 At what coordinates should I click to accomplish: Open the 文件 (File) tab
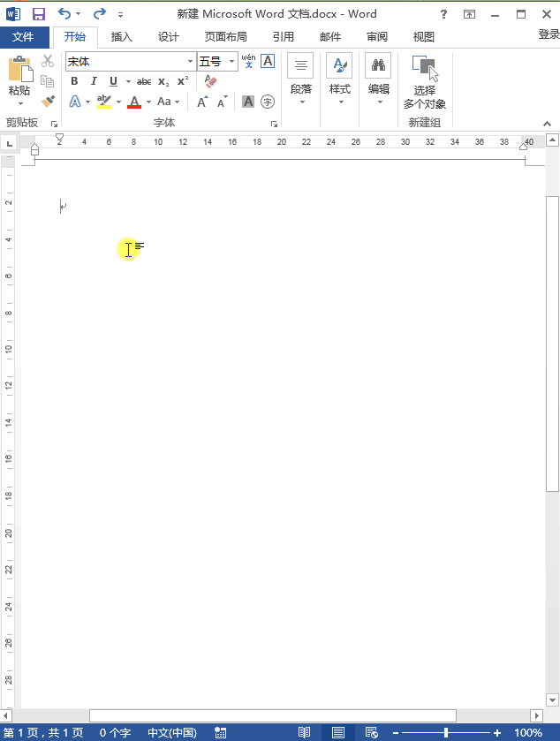tap(23, 37)
